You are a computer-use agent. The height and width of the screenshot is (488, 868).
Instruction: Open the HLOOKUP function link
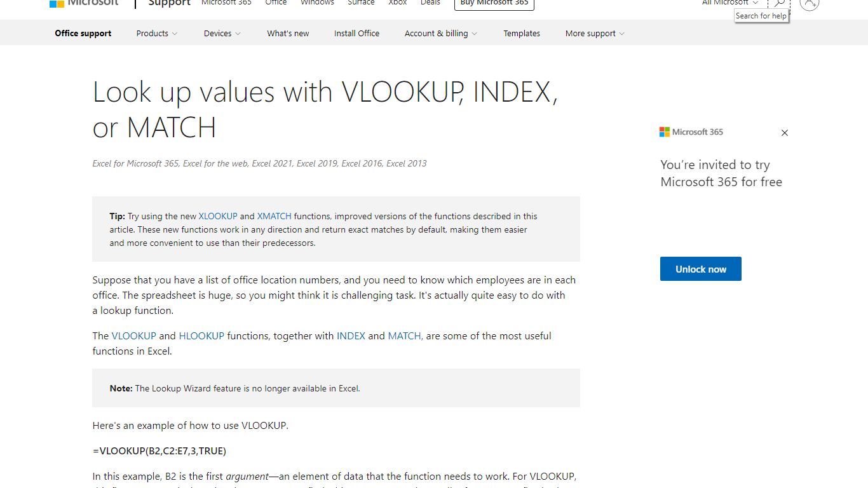pos(201,335)
